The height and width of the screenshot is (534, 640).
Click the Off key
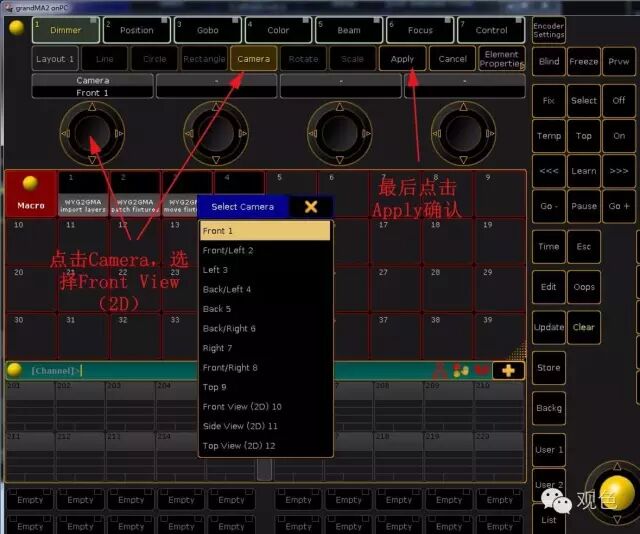point(619,100)
